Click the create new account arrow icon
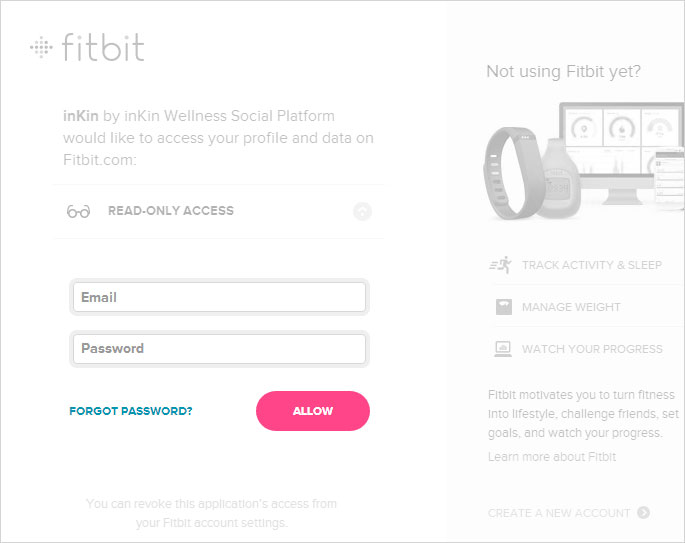This screenshot has height=543, width=685. [643, 513]
